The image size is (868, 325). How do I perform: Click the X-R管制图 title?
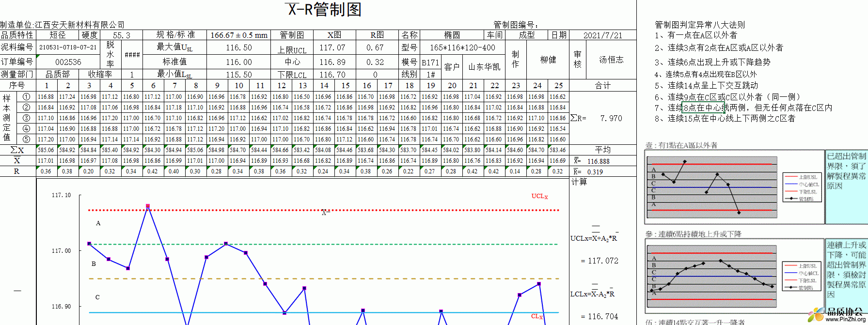click(323, 9)
